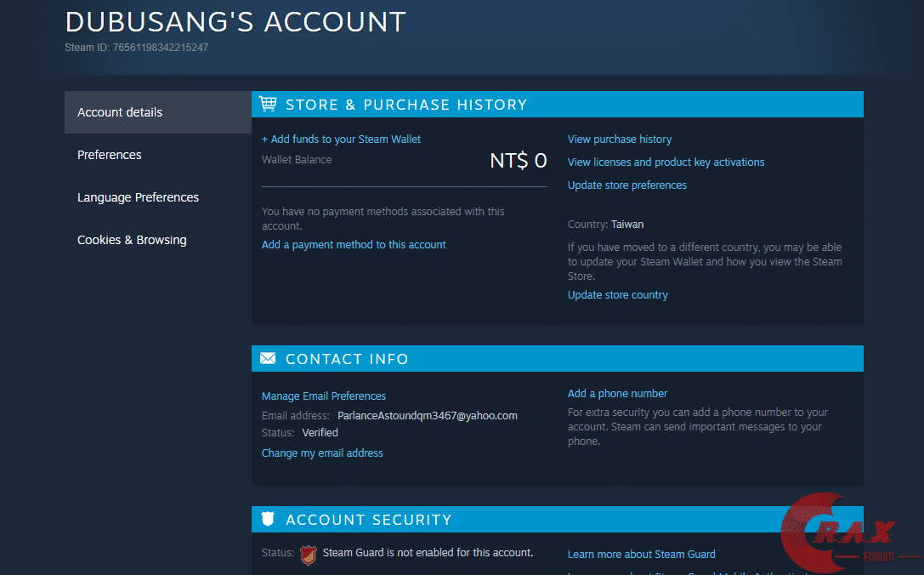Viewport: 924px width, 575px height.
Task: Open licenses and product key activations
Action: [666, 162]
